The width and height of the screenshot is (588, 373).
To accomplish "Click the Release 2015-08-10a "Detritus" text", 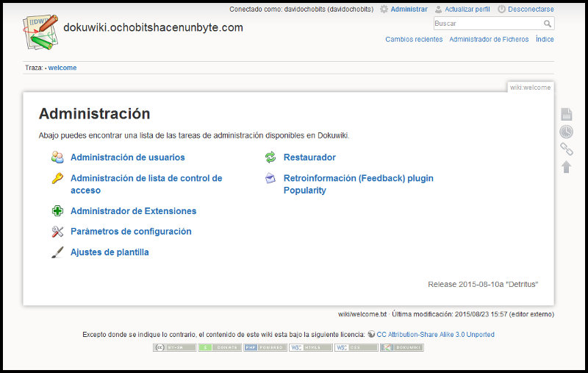I will [x=483, y=284].
